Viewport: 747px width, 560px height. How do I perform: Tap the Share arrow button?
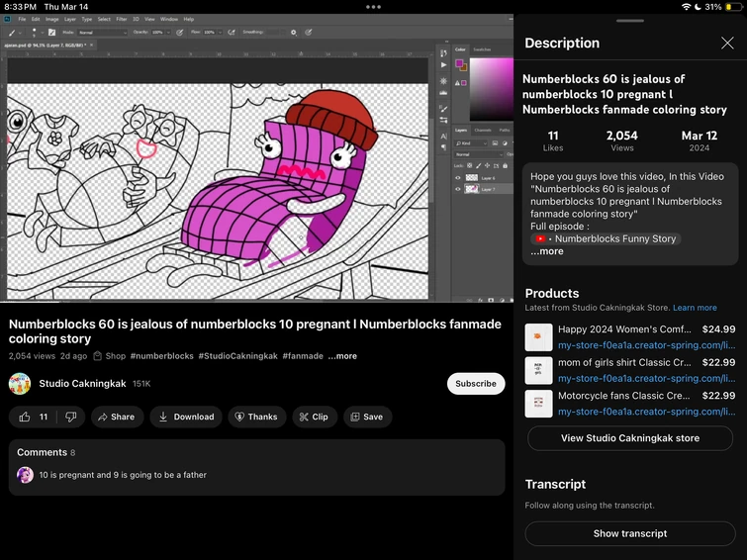117,417
